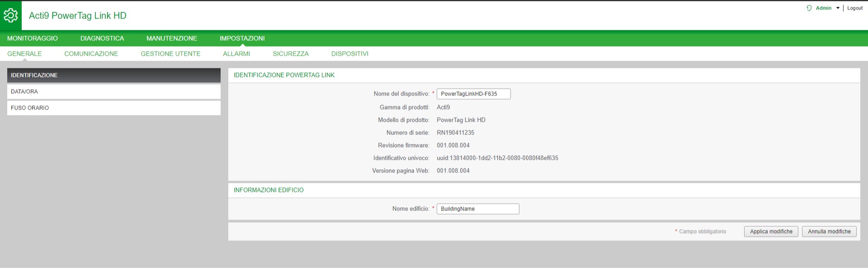Click the Revisione firmware value 001.008.004
The height and width of the screenshot is (268, 868).
[x=453, y=145]
